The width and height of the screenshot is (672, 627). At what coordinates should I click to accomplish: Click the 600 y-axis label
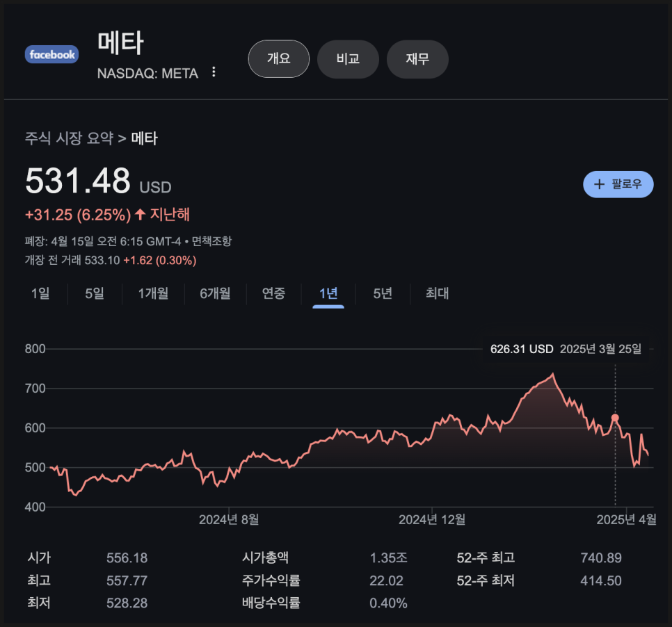tap(35, 428)
